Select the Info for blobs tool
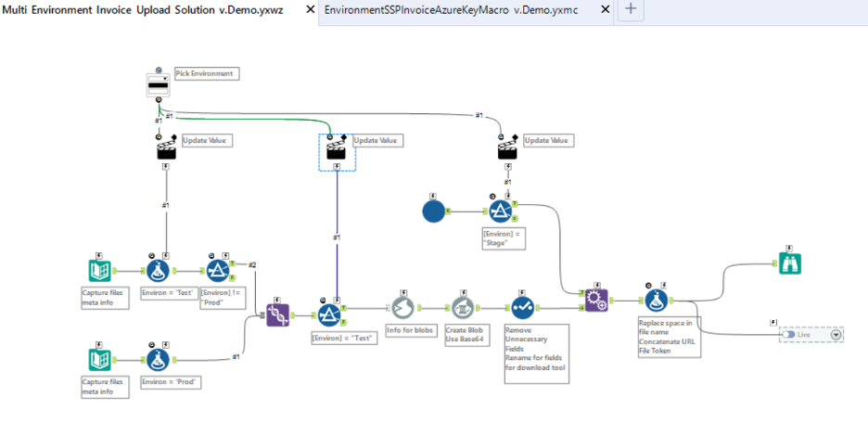Image resolution: width=868 pixels, height=423 pixels. point(403,307)
